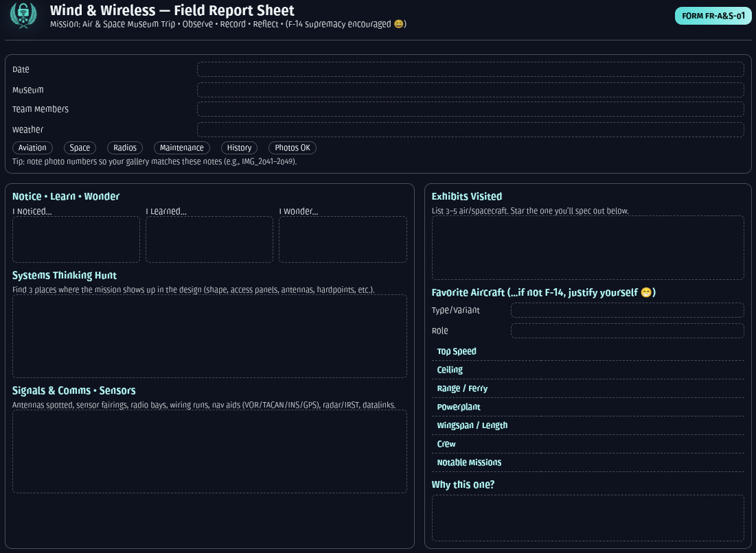Click the Team Members field

(x=470, y=108)
